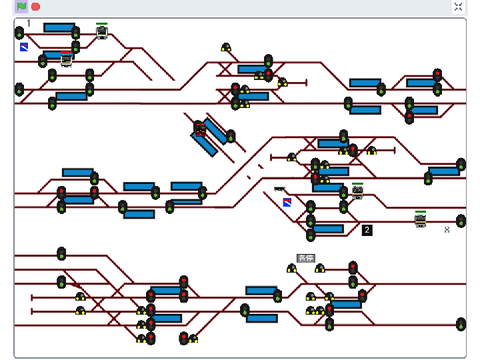Toggle the green signal right of the 8 label

point(461,221)
